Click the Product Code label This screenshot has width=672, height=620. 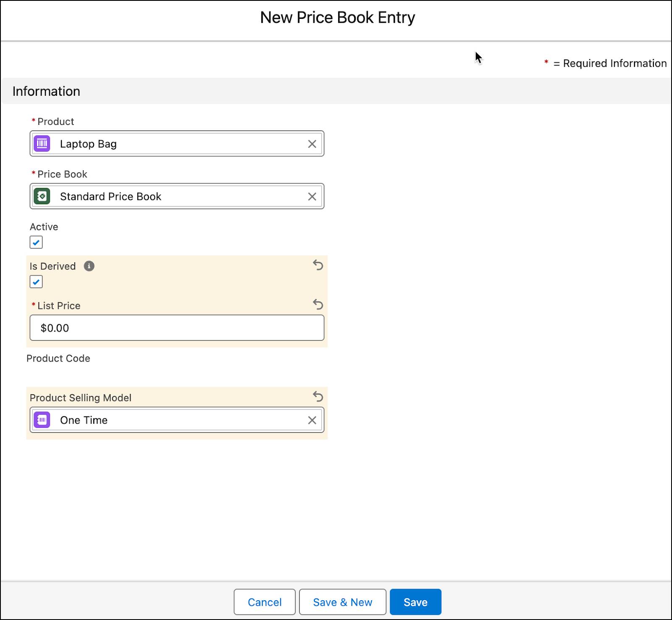point(58,359)
